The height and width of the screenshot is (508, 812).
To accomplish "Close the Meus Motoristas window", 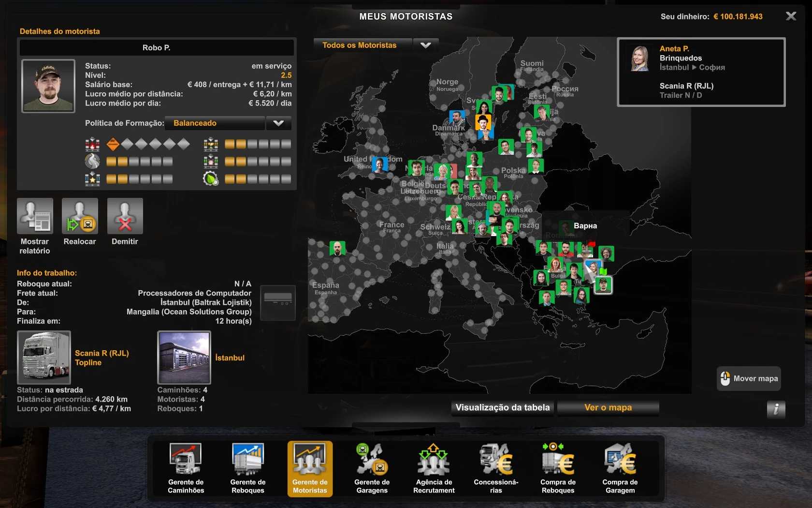I will click(x=791, y=16).
